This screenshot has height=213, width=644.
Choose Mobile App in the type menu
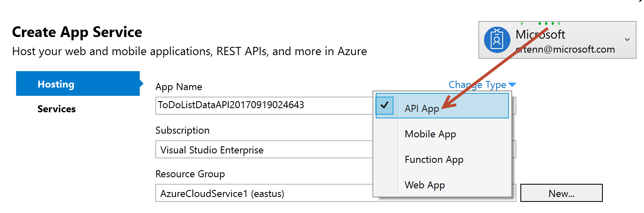430,134
